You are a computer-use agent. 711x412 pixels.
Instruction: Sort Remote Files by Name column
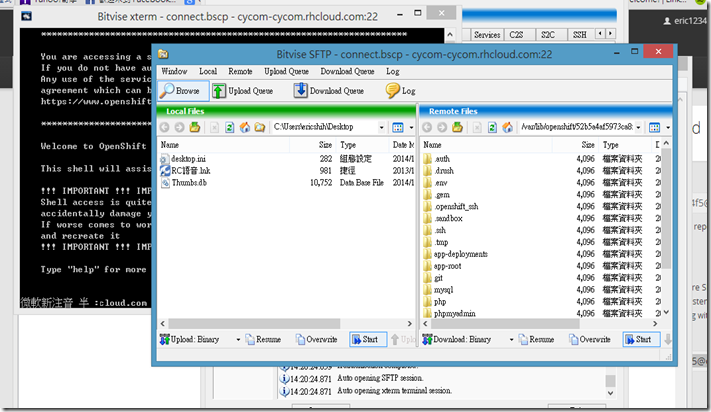[486, 145]
